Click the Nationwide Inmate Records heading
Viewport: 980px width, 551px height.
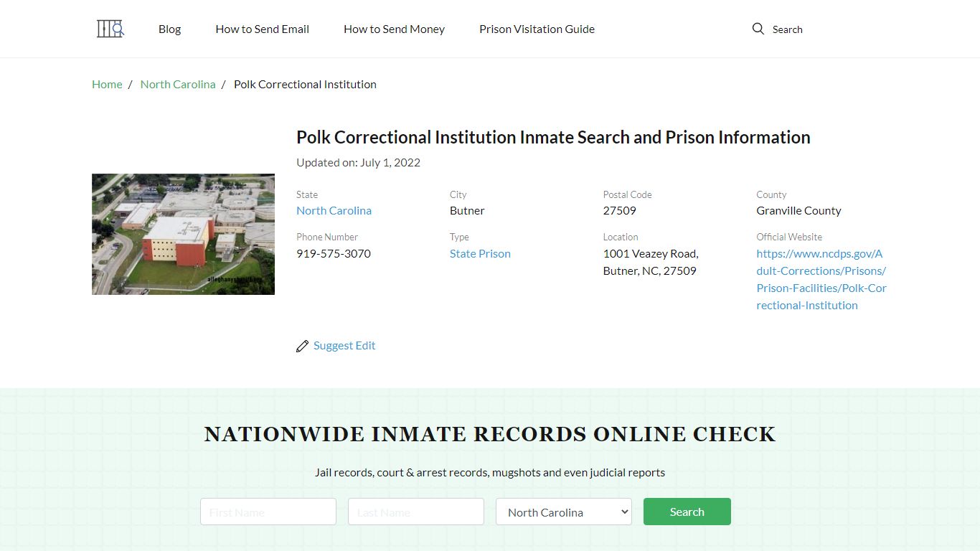pyautogui.click(x=490, y=434)
